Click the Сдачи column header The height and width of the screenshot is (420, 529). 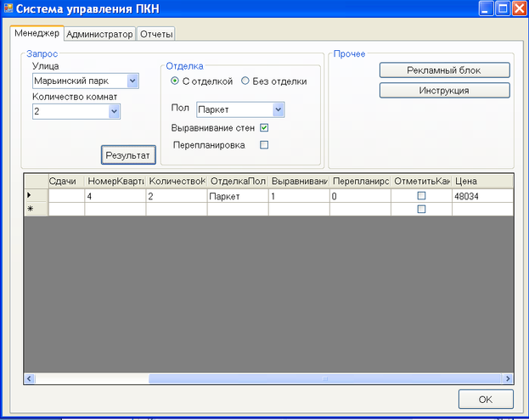point(66,182)
